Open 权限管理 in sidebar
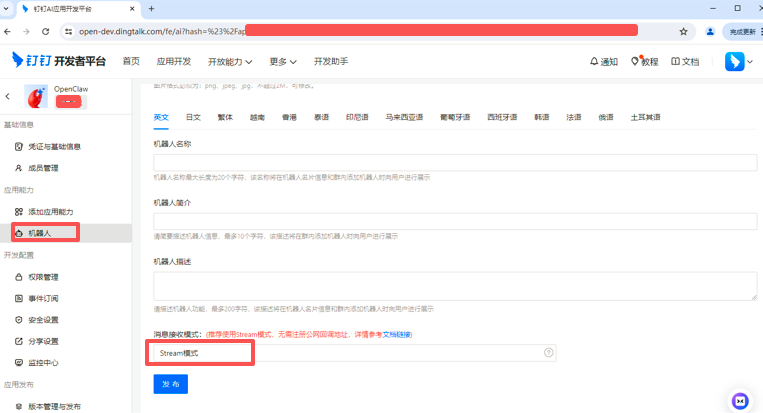Image resolution: width=763 pixels, height=413 pixels. click(43, 277)
